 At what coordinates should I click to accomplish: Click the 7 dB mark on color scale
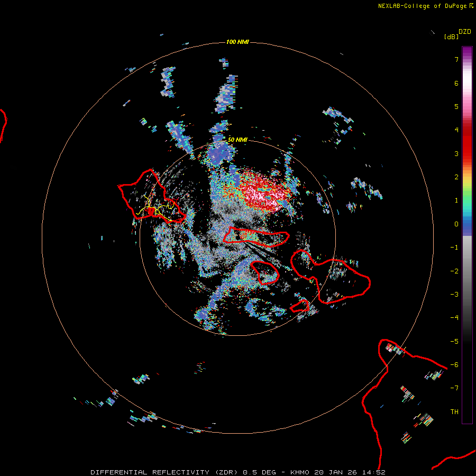pos(456,59)
